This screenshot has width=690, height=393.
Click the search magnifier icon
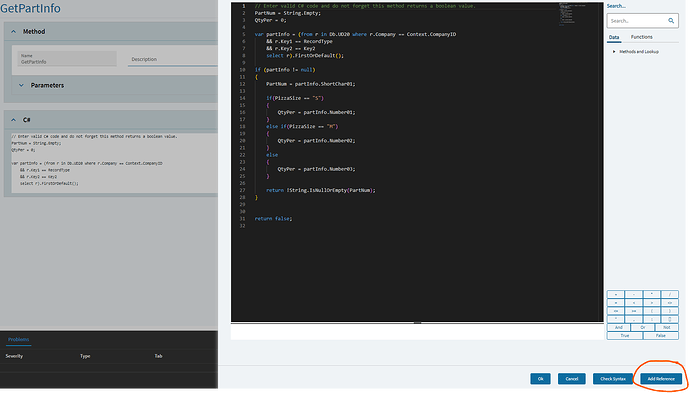pos(671,21)
